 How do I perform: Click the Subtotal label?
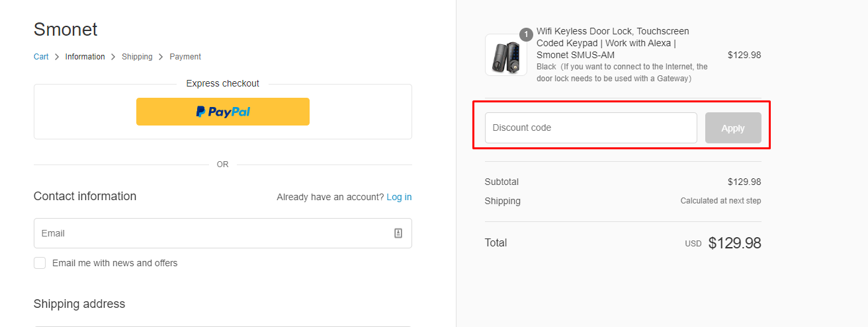point(501,182)
